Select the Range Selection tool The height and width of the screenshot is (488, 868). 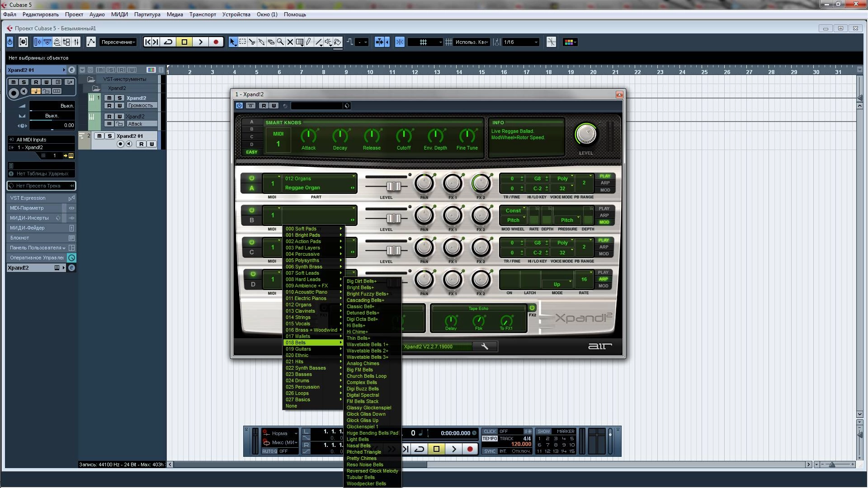pos(242,42)
